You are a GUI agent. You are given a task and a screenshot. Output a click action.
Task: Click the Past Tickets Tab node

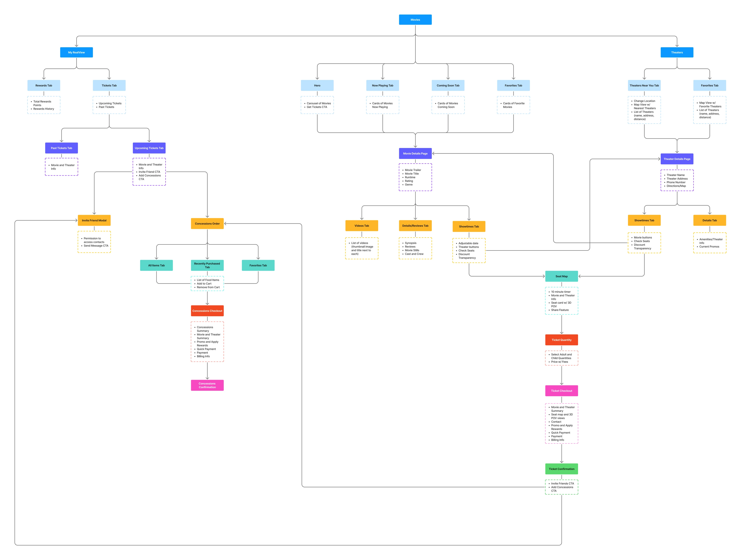click(x=62, y=148)
